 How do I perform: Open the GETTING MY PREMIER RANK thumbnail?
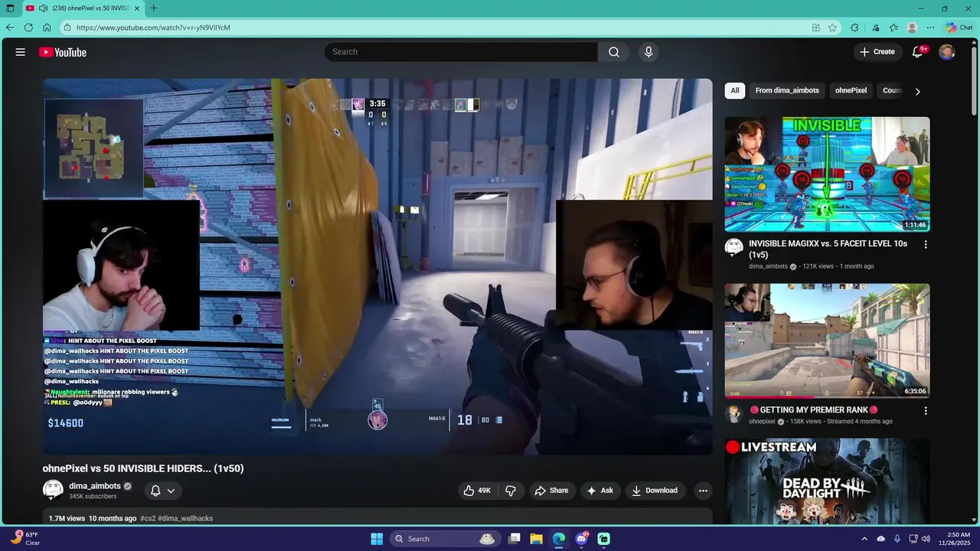(x=828, y=341)
